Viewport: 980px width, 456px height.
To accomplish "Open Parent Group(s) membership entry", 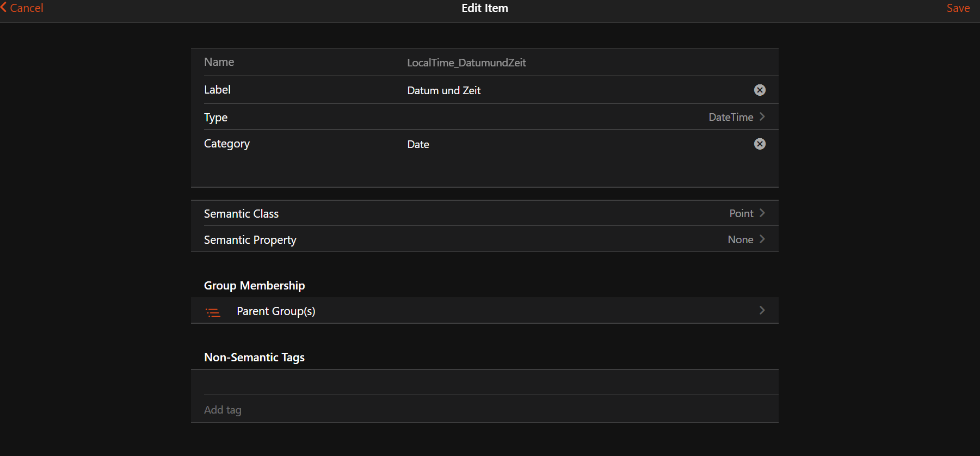I will [276, 311].
